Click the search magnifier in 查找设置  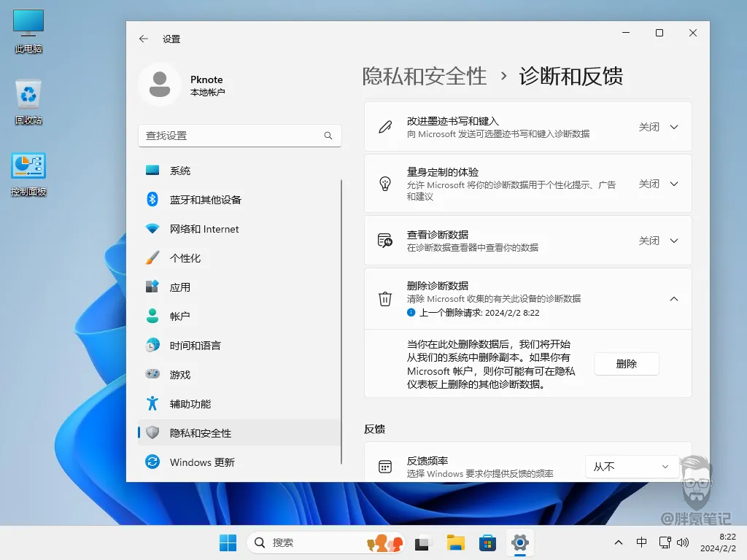[x=328, y=136]
